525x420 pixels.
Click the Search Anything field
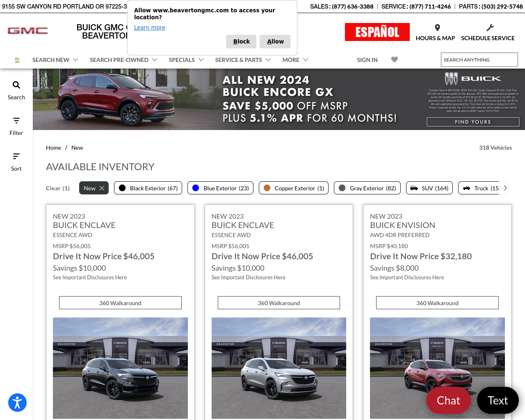(x=479, y=59)
